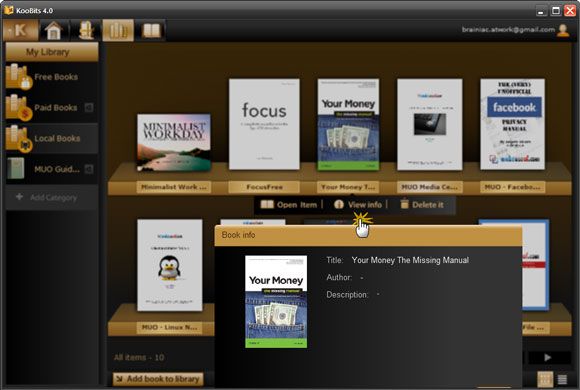Viewport: 580px width, 390px height.
Task: Click the 'MUO - Linux N...' shelf label
Action: point(169,327)
